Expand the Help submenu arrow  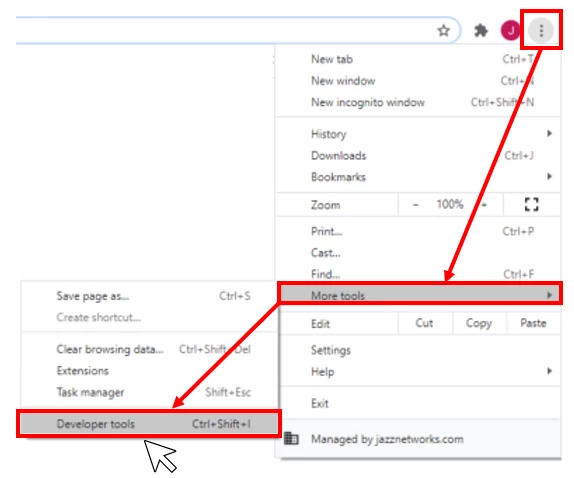pos(549,371)
